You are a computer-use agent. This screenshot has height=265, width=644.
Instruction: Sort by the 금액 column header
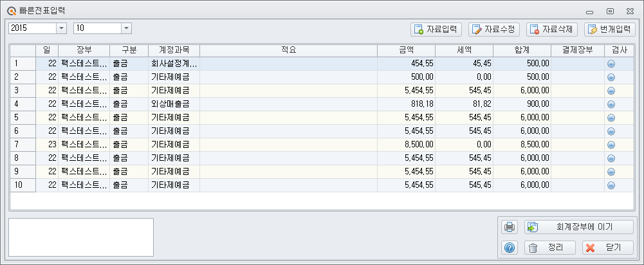[x=406, y=51]
